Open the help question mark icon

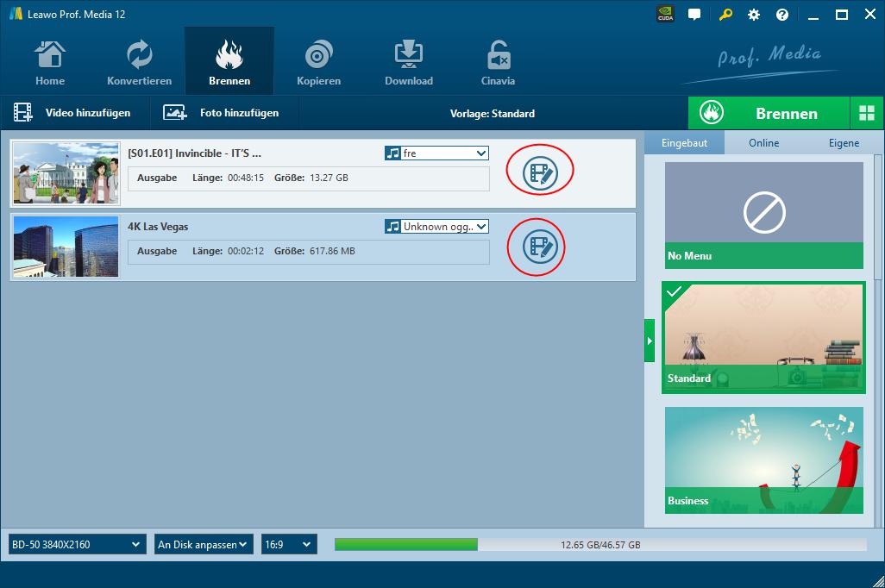coord(782,15)
